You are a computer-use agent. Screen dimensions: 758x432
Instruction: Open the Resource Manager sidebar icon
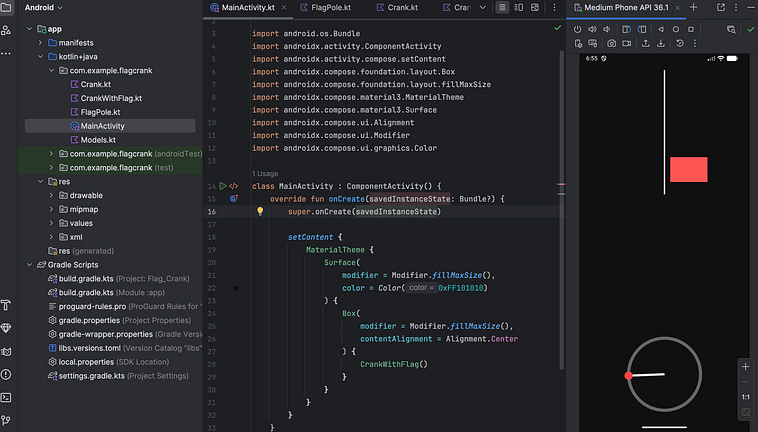point(6,30)
